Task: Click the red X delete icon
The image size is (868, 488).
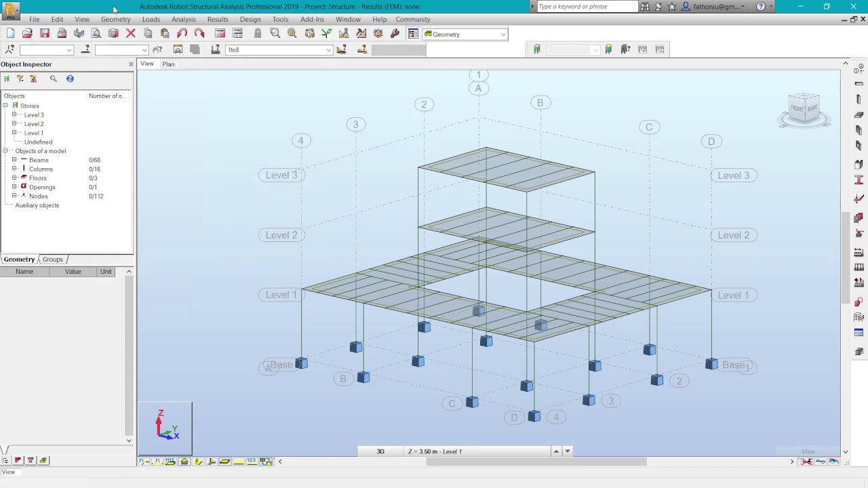Action: pyautogui.click(x=131, y=33)
